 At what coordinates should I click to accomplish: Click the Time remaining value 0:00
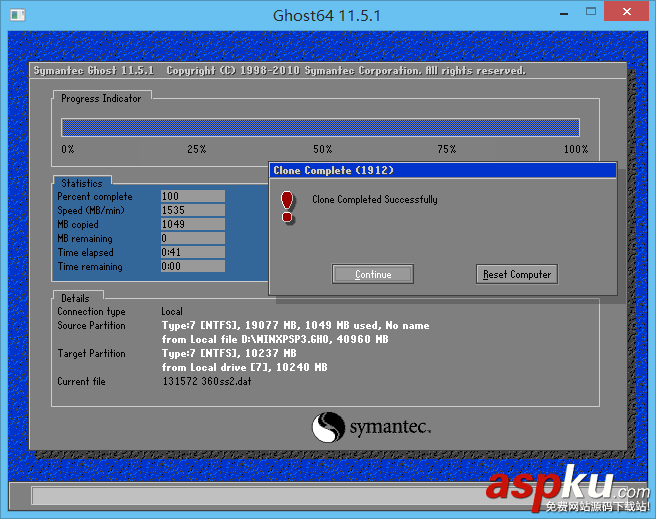pyautogui.click(x=193, y=266)
